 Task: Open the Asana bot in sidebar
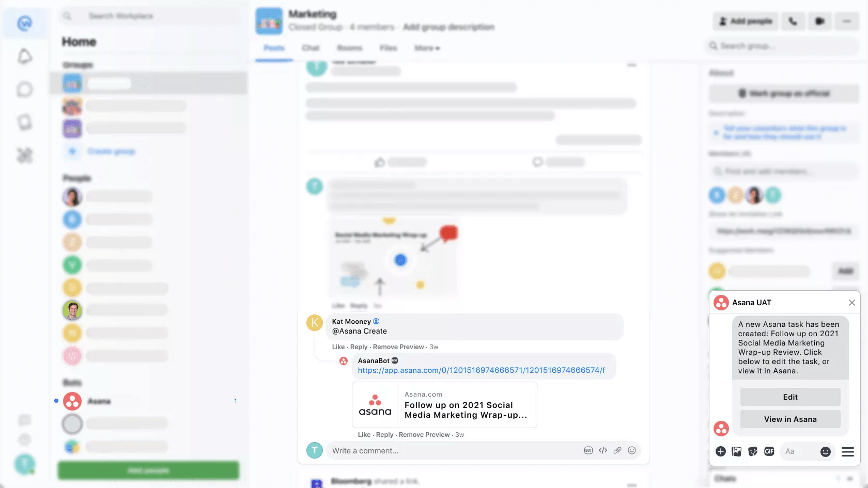pyautogui.click(x=149, y=401)
